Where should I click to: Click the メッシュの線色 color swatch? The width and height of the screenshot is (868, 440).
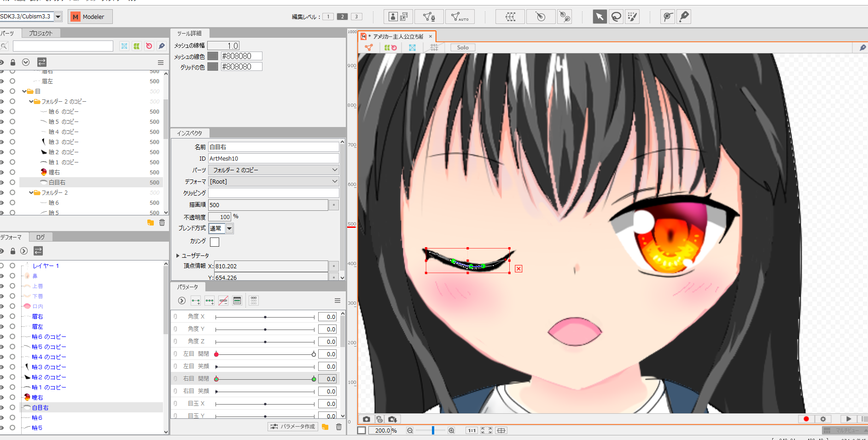[212, 56]
